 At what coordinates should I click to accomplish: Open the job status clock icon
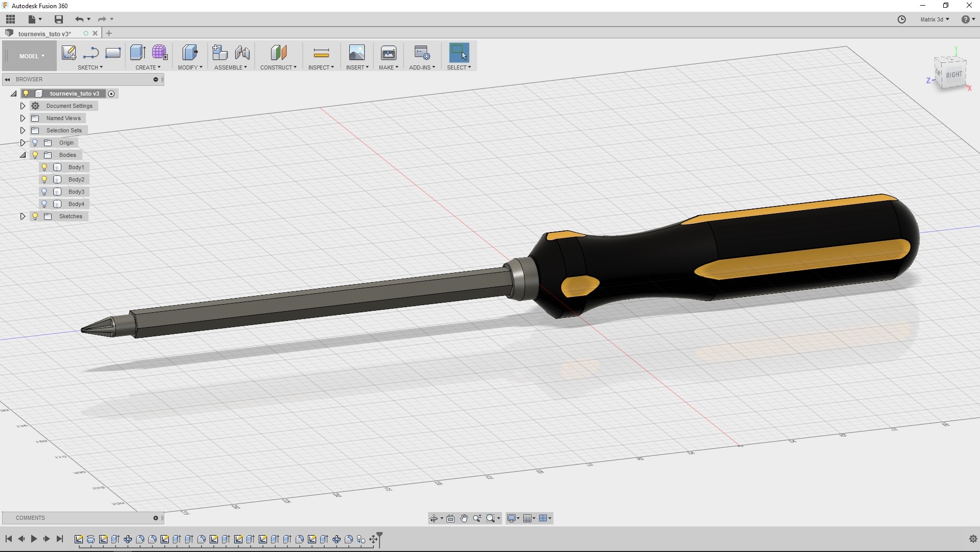(902, 19)
